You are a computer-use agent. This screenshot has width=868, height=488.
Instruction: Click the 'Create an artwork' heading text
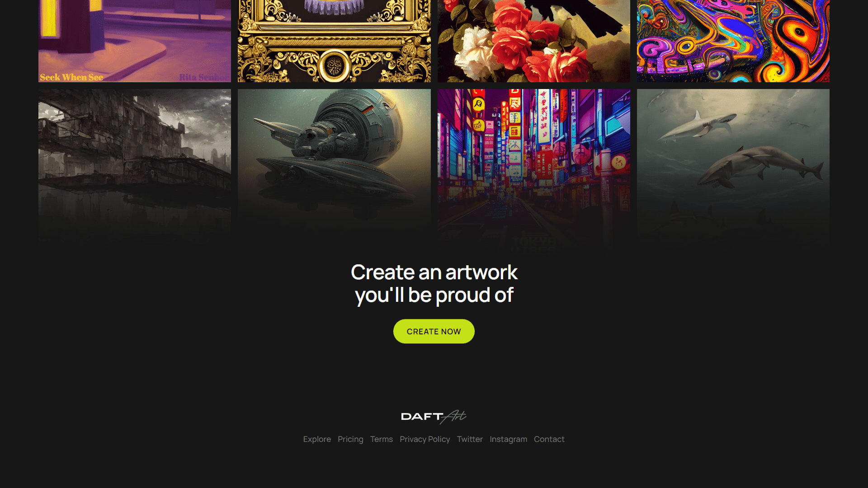click(x=434, y=272)
